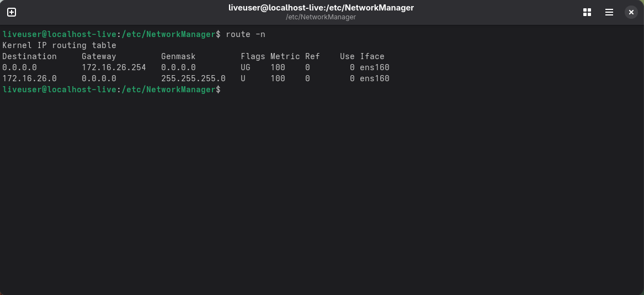Click the Metric column header

click(x=285, y=56)
